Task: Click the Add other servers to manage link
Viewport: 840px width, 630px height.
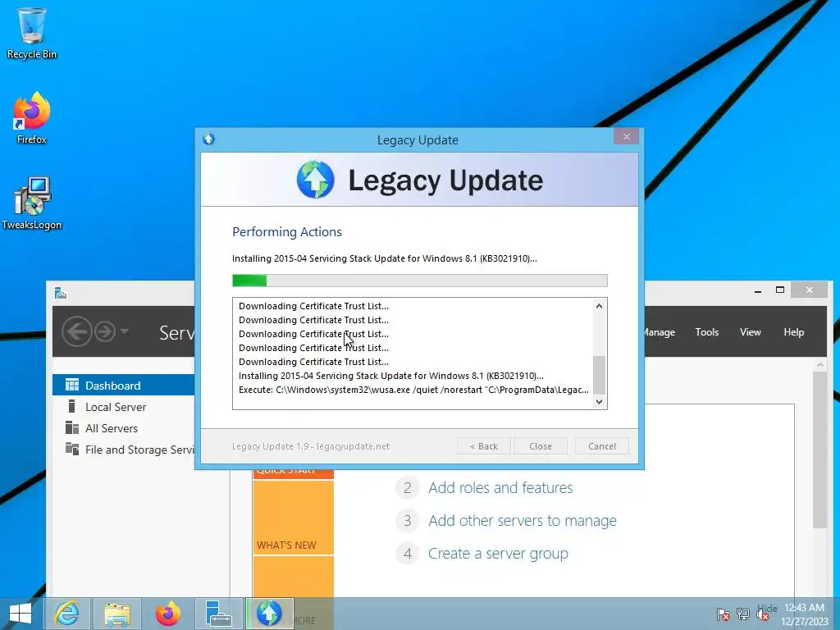Action: point(523,520)
